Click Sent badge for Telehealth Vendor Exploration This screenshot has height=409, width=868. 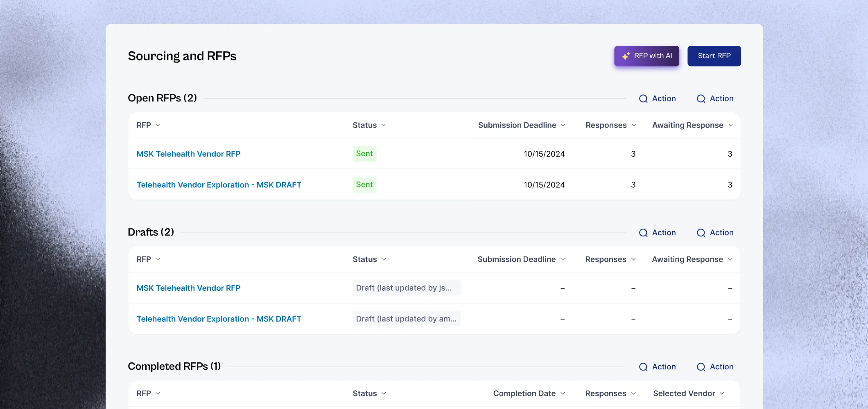[364, 185]
